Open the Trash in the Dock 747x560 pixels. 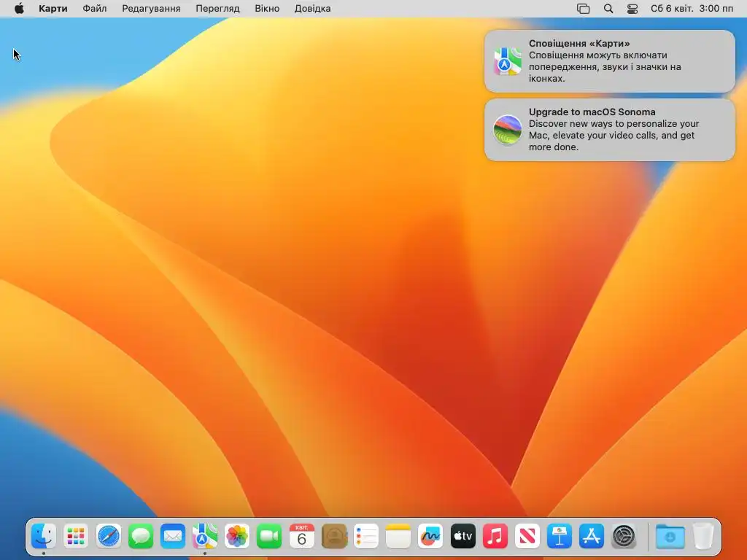pyautogui.click(x=703, y=536)
